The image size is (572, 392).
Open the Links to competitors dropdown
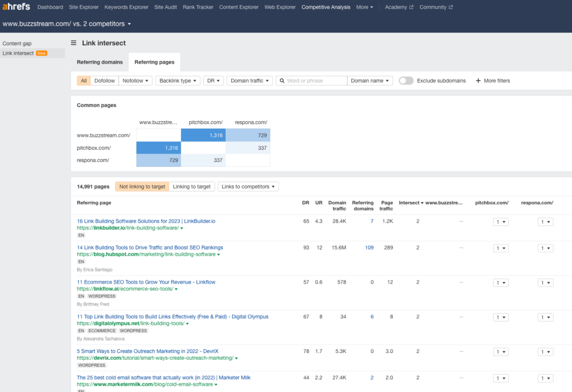pyautogui.click(x=248, y=187)
